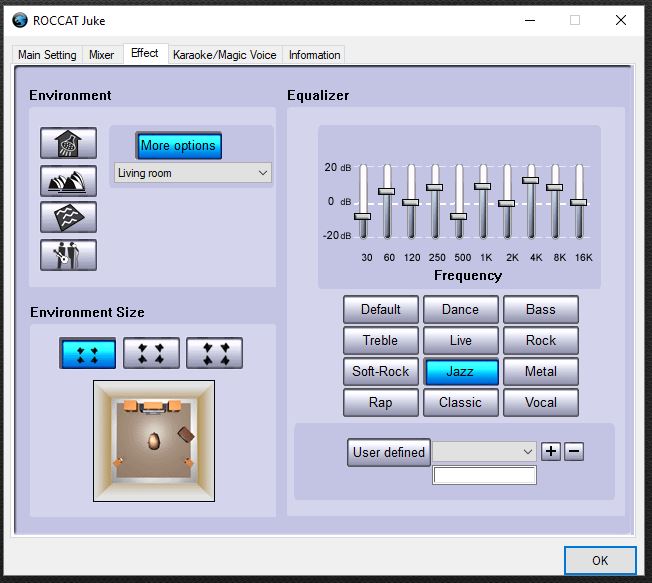The height and width of the screenshot is (583, 652).
Task: Select the concert hall opera house icon
Action: point(69,181)
